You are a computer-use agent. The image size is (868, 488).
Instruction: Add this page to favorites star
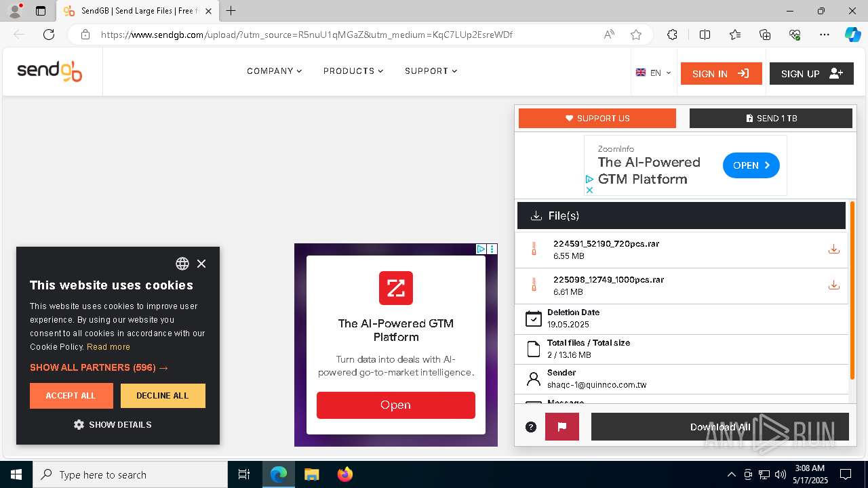point(636,35)
